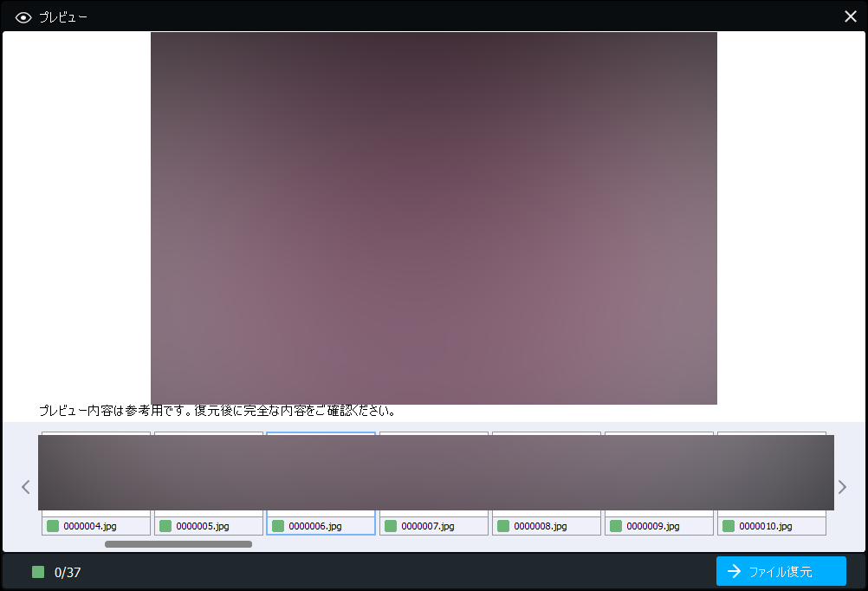Check the box for 0000005.jpg
Image resolution: width=868 pixels, height=591 pixels.
tap(165, 526)
